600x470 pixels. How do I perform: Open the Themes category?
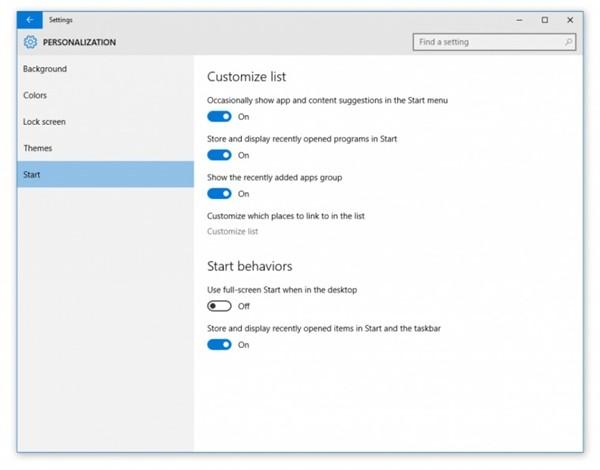tap(38, 148)
